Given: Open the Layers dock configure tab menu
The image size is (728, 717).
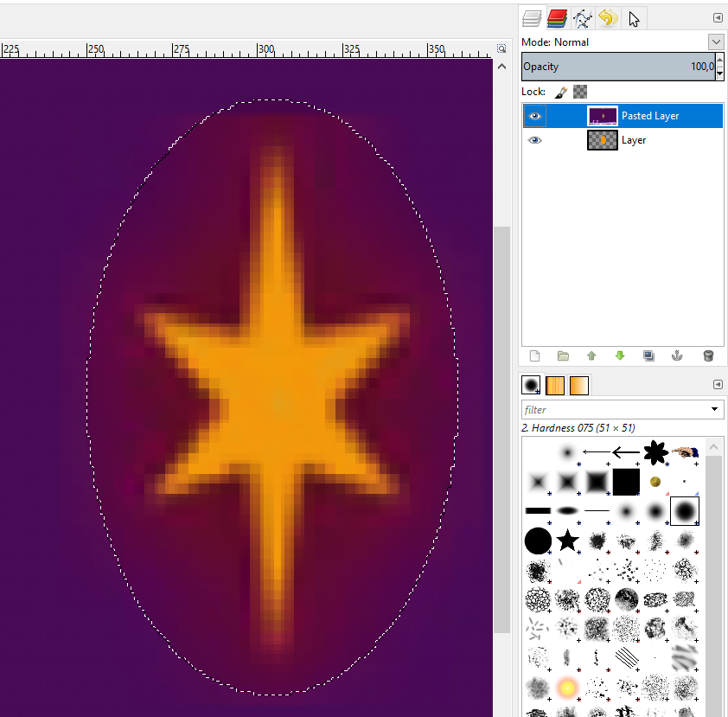Looking at the screenshot, I should tap(718, 17).
